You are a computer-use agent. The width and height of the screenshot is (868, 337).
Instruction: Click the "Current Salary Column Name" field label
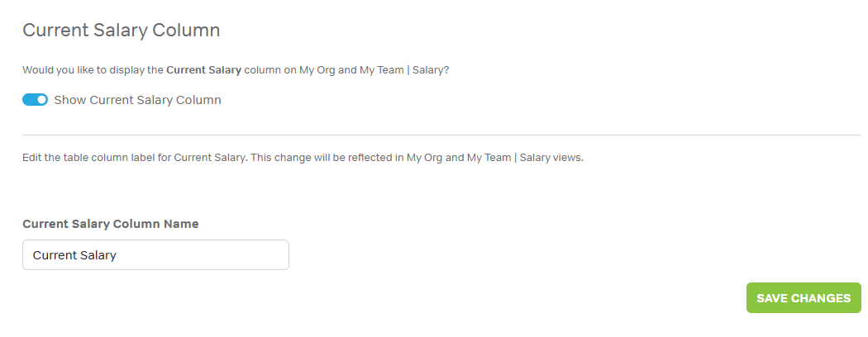pos(110,224)
